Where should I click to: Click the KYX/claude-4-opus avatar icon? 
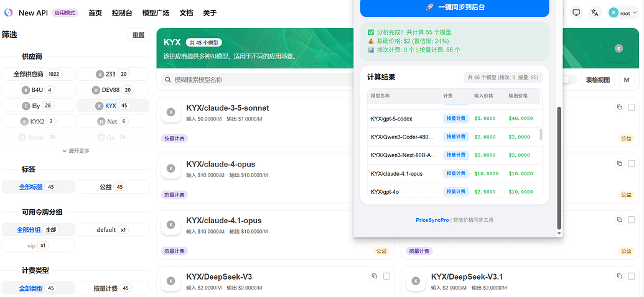[x=171, y=168]
